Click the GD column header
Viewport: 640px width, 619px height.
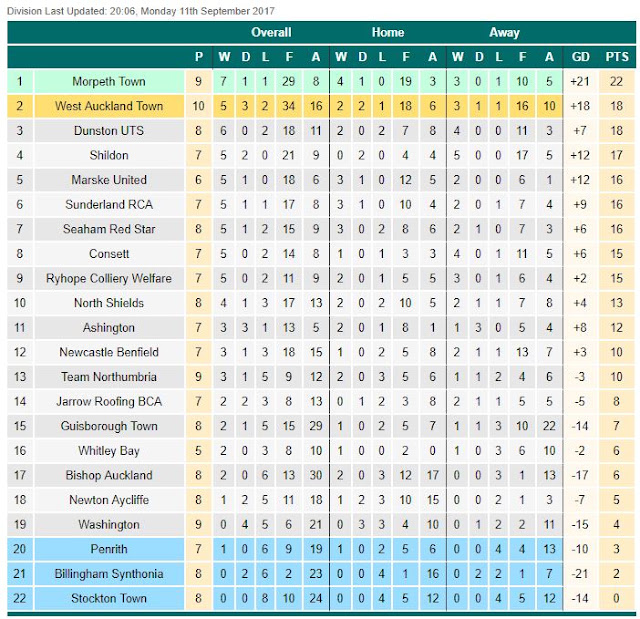[x=580, y=57]
